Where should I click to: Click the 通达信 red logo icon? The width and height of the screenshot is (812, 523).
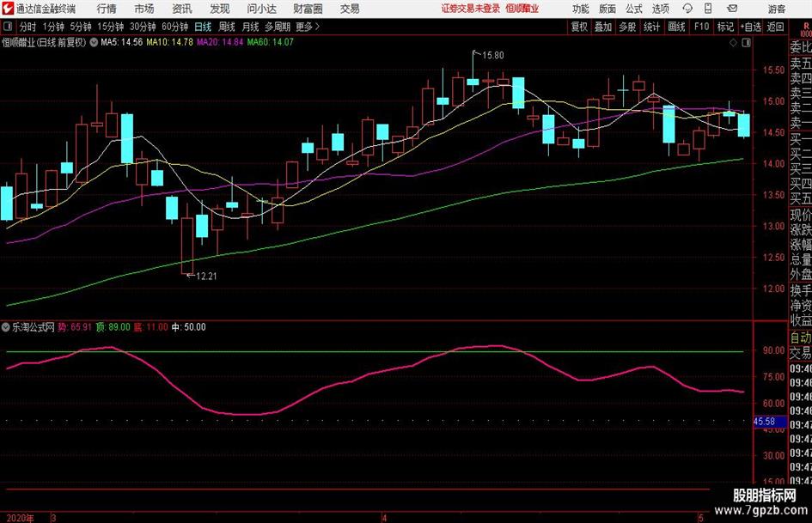click(8, 9)
